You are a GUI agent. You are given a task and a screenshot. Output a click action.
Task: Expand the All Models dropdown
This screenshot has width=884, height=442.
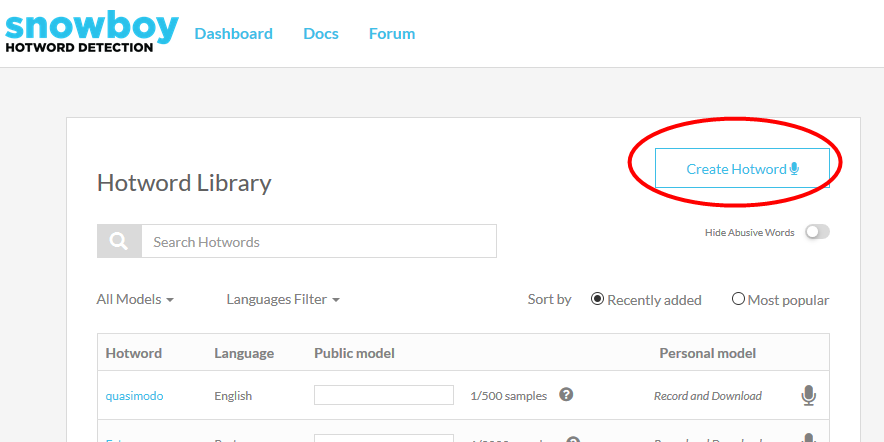135,299
